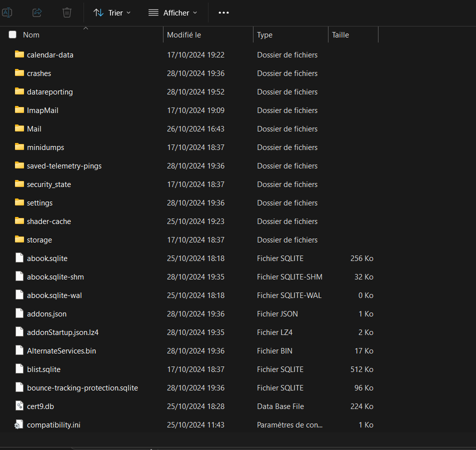The height and width of the screenshot is (450, 476).
Task: Open the Trier sort dropdown
Action: [x=112, y=12]
